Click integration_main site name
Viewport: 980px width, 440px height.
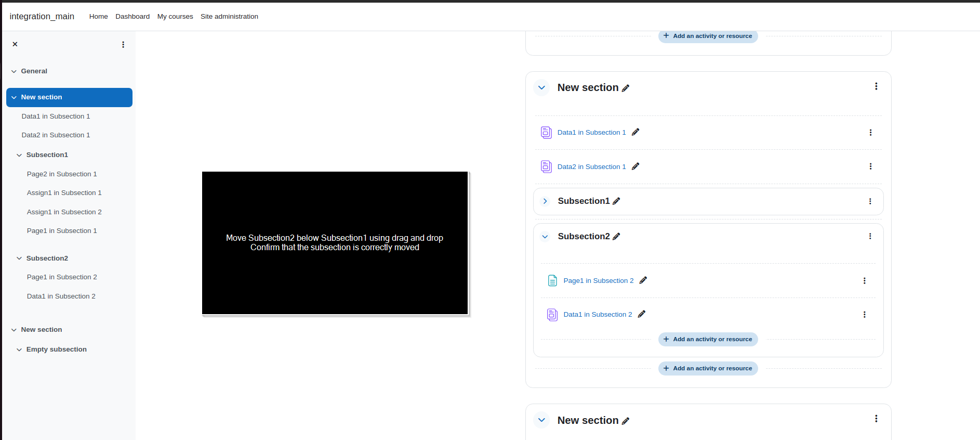click(42, 16)
